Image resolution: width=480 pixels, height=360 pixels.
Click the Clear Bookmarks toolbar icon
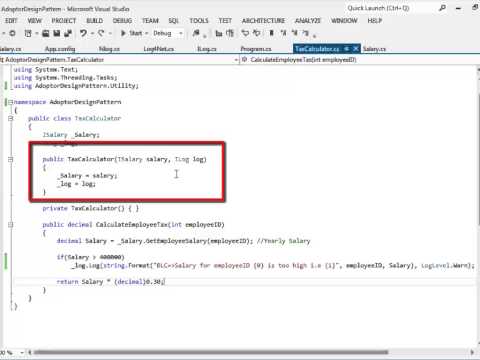[306, 33]
